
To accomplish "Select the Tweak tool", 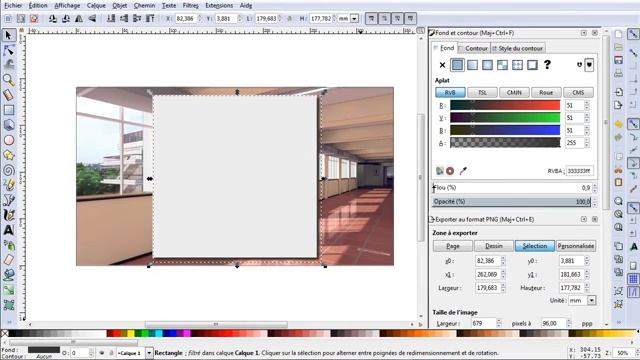I will 9,65.
